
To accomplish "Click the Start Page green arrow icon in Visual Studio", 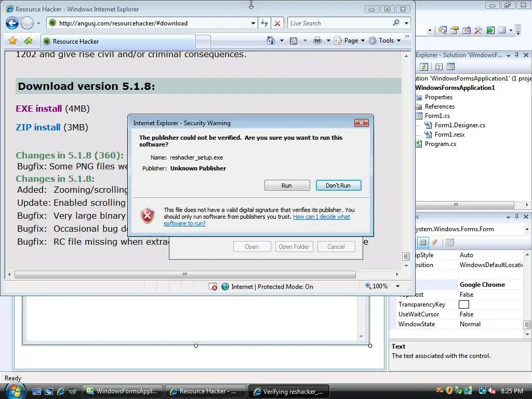I will [x=490, y=31].
